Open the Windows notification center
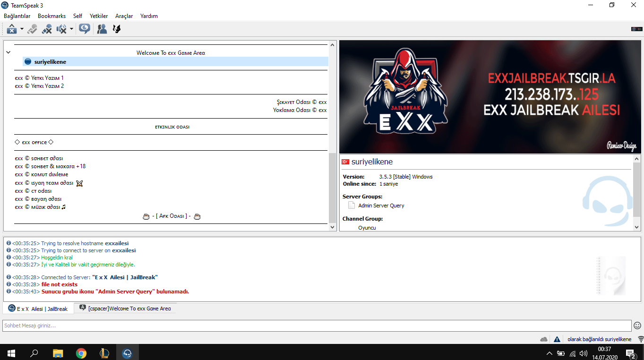 pos(630,353)
